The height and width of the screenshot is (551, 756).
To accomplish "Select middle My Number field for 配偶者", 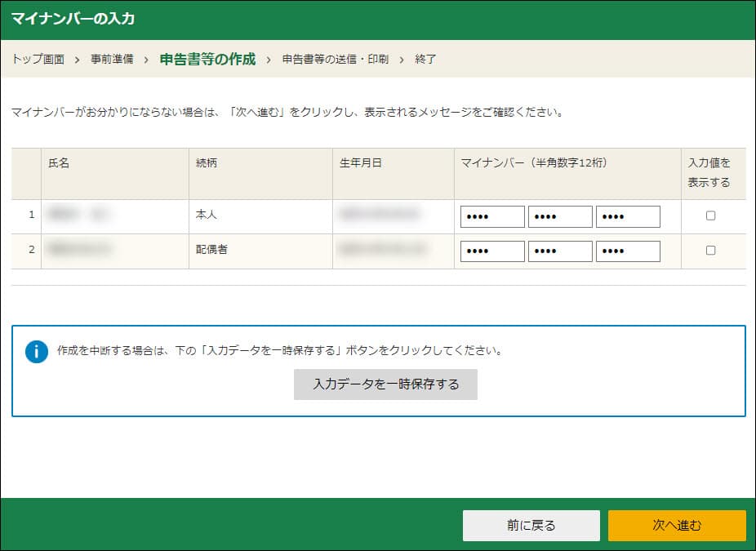I will coord(560,251).
